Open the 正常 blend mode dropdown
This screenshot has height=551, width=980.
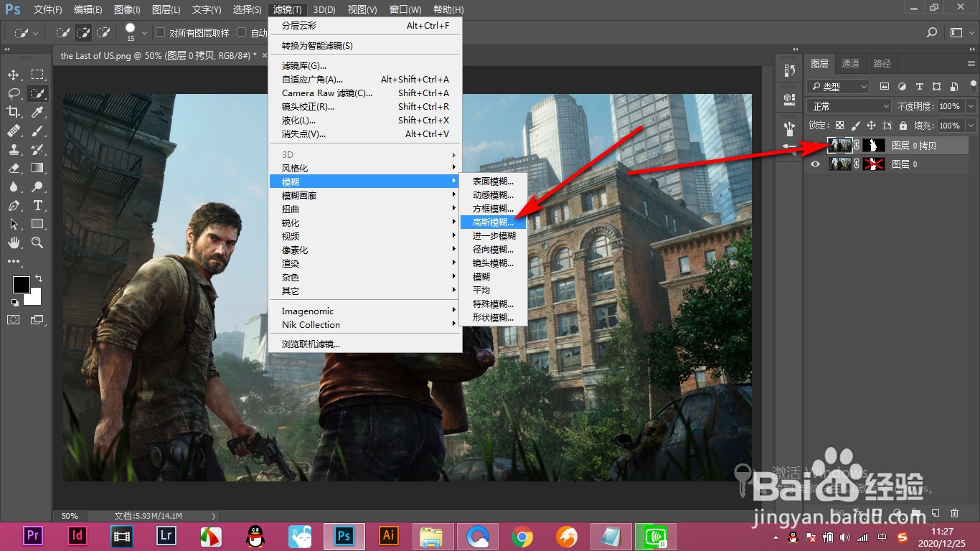[849, 106]
